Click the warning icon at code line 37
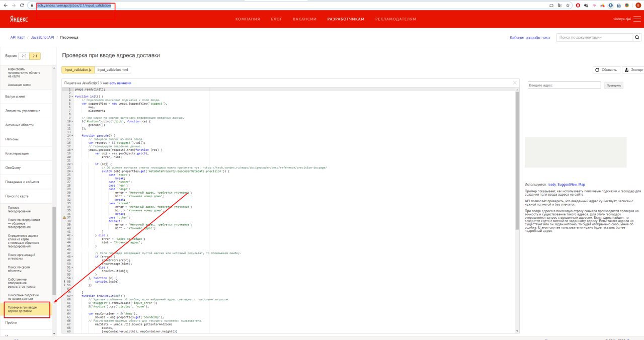Image resolution: width=644 pixels, height=340 pixels. click(x=64, y=217)
